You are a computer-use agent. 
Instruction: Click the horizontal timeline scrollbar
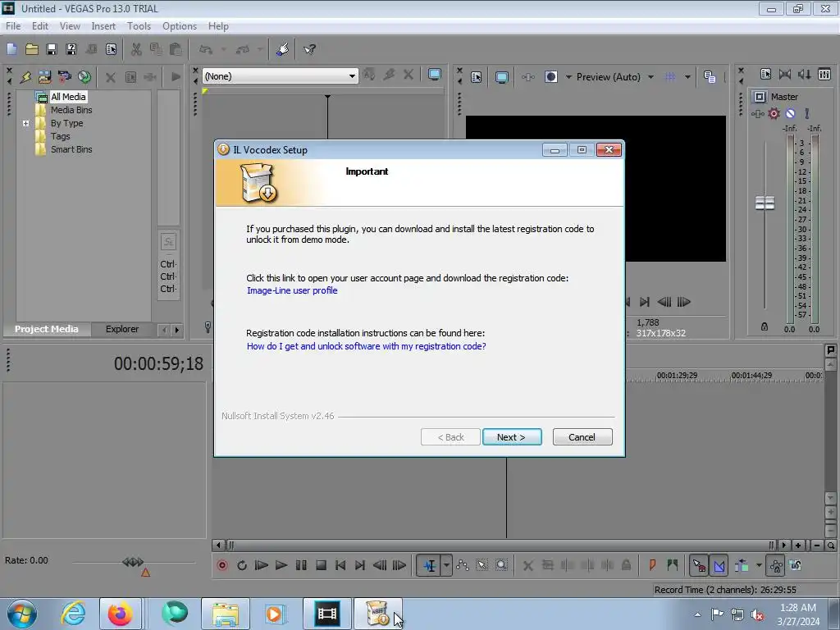pyautogui.click(x=500, y=546)
